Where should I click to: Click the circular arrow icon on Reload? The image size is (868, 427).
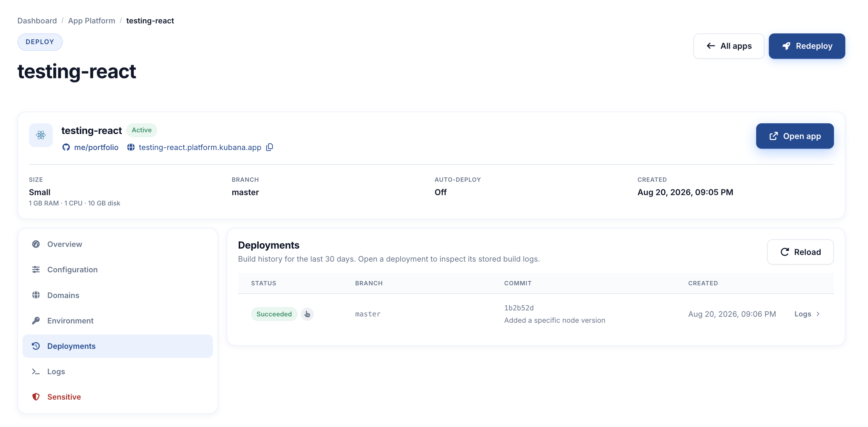(x=785, y=252)
